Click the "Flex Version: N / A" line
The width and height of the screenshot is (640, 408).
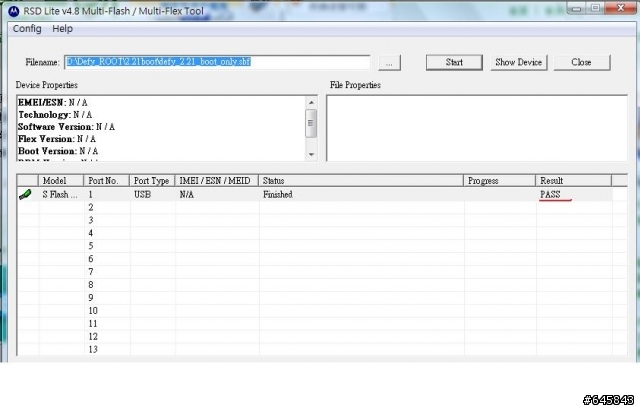(57, 139)
